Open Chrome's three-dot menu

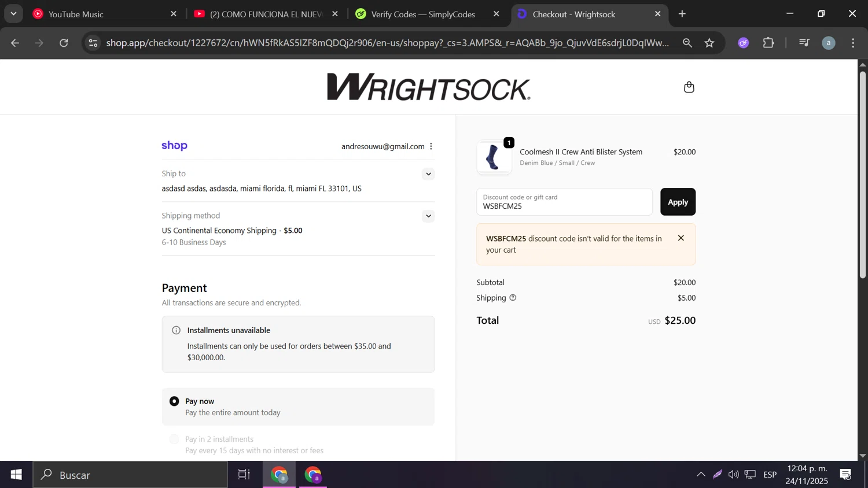[x=853, y=43]
